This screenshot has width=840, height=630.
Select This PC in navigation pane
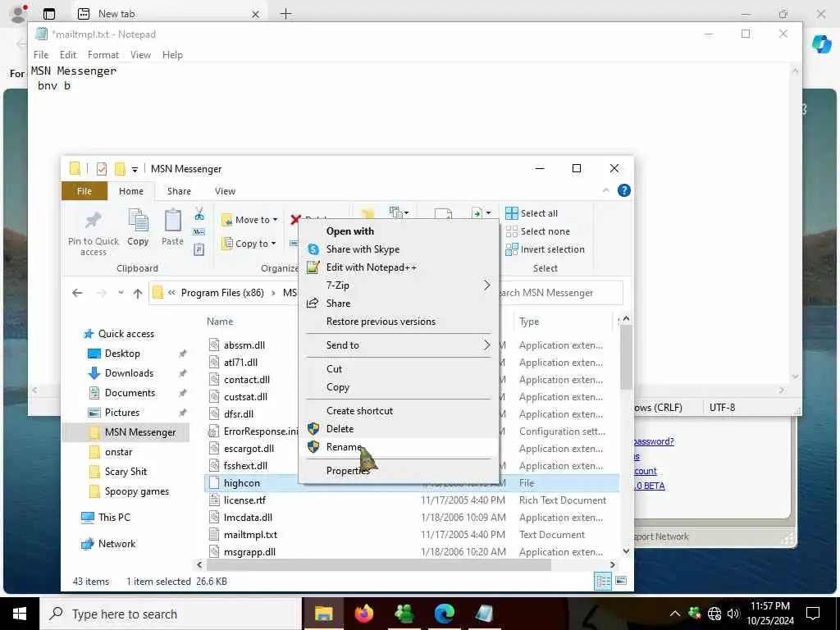pyautogui.click(x=113, y=518)
